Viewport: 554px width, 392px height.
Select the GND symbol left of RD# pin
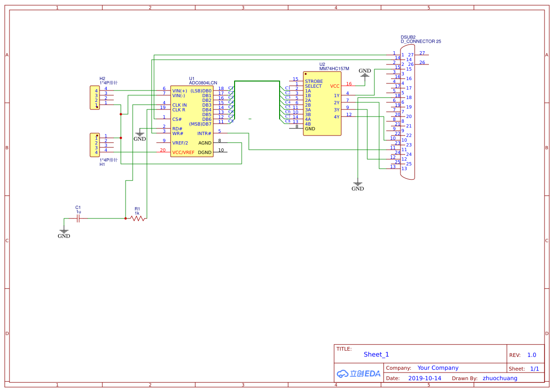point(140,137)
